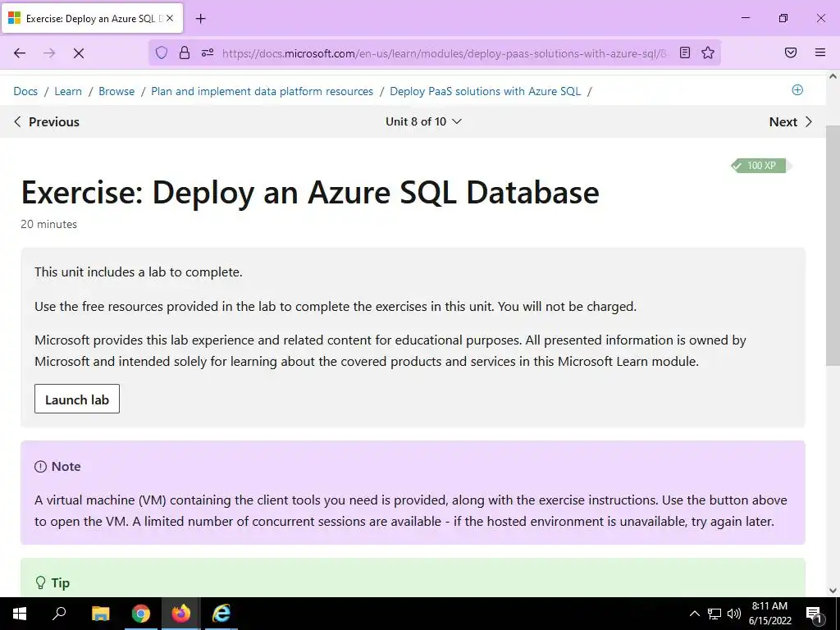Open 'Plan and implement data platform resources' link
Viewport: 840px width, 630px height.
point(262,91)
